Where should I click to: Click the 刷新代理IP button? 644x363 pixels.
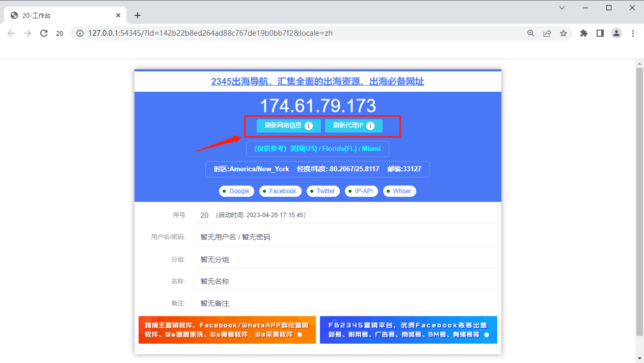(354, 125)
